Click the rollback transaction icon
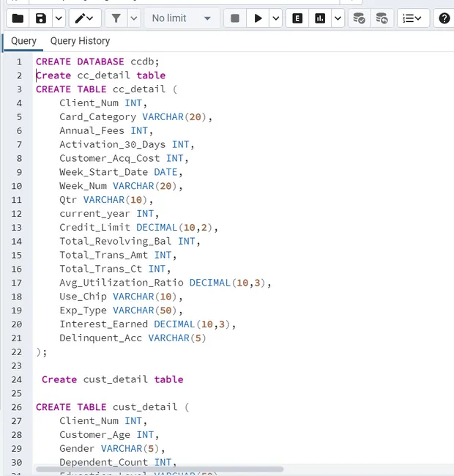Screen dimensions: 454x476 382,18
